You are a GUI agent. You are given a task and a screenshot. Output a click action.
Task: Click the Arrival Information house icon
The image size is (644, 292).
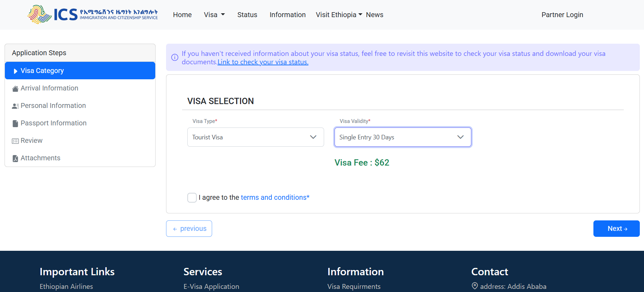15,89
